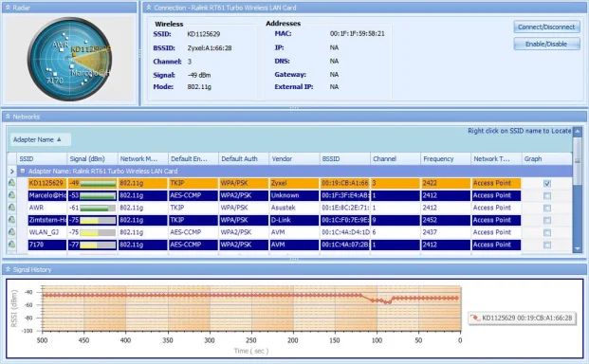Click the network icon beside AWR row

(x=11, y=208)
